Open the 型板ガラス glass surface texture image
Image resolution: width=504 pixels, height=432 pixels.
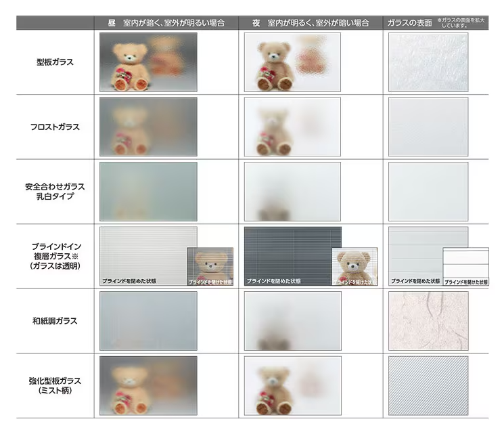pos(428,62)
